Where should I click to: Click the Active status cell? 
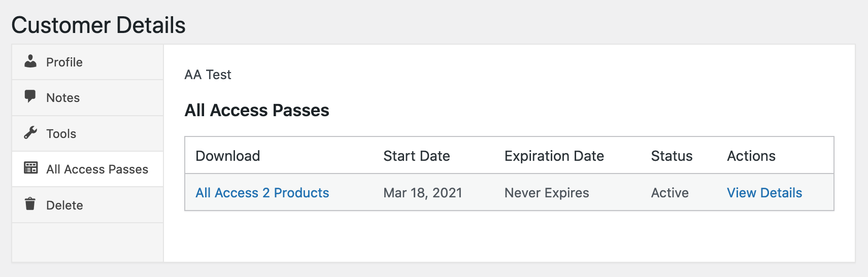click(x=670, y=193)
